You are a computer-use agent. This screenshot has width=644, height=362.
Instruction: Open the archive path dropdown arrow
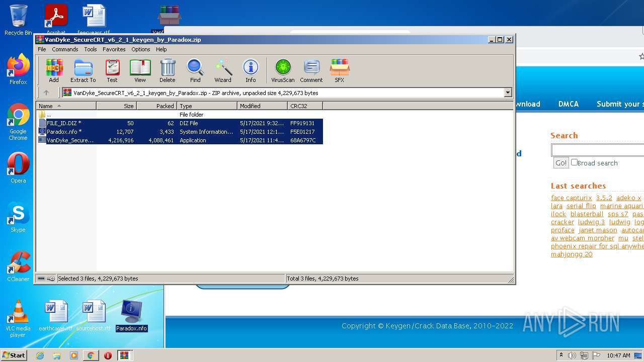point(508,93)
